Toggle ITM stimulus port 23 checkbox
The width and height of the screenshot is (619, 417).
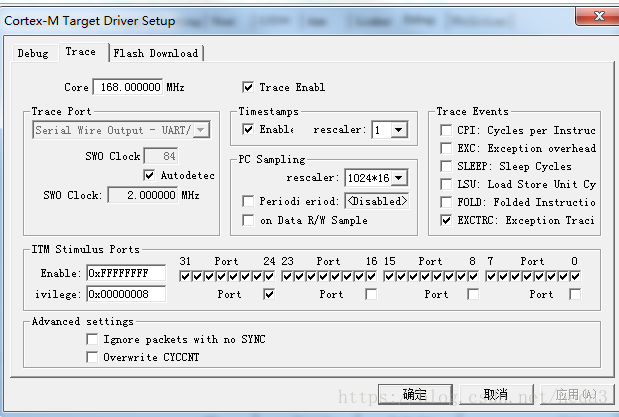(287, 276)
